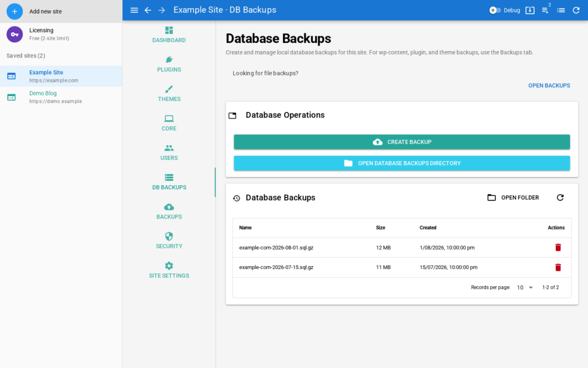Click example-com-2026-07-15.sql.gz file name
The width and height of the screenshot is (588, 368).
(x=276, y=267)
